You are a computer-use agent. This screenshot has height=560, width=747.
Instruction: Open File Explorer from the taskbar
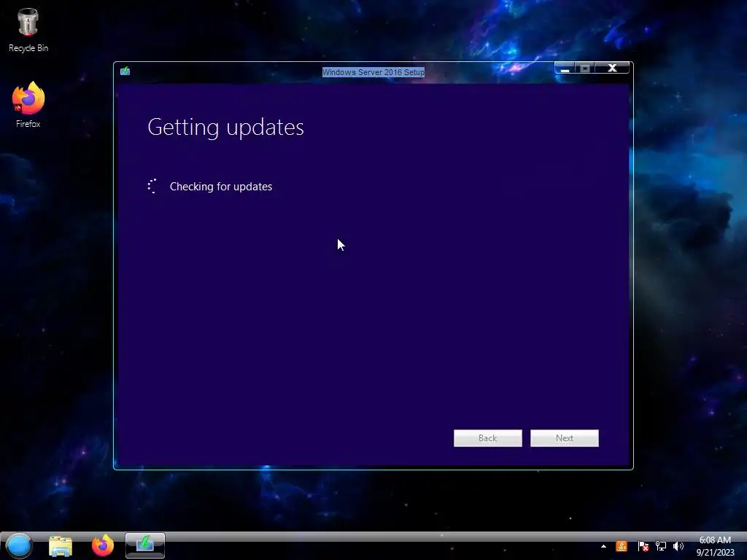point(61,546)
